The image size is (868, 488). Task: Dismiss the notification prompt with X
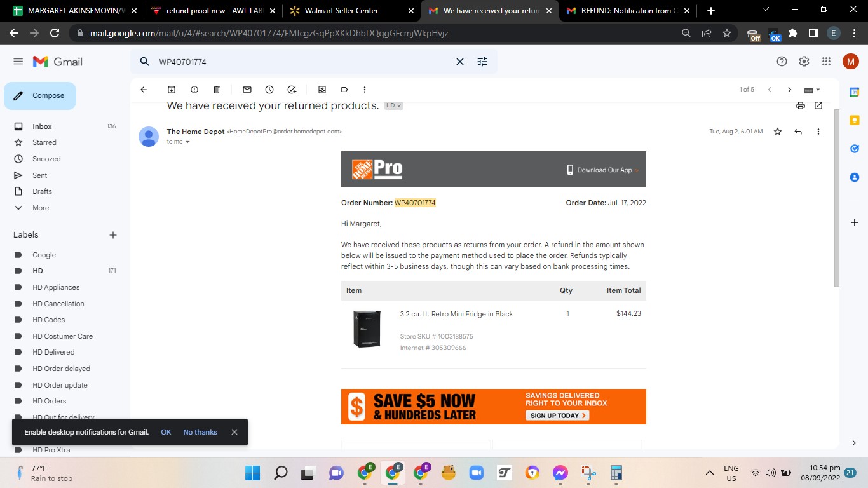(234, 432)
